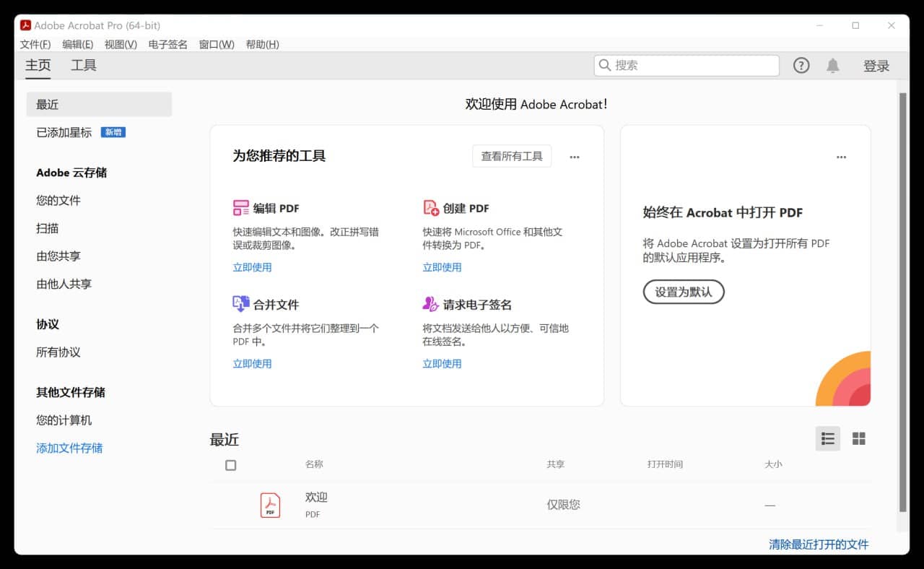Sort by 名称 column header
The image size is (924, 569).
click(314, 464)
